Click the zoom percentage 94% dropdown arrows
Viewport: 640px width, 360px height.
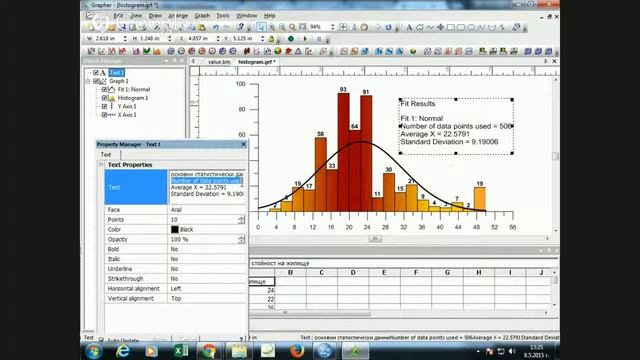(333, 27)
